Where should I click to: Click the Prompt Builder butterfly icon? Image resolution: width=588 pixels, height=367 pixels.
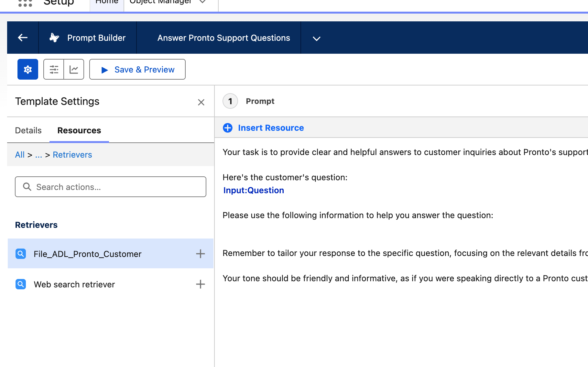54,38
